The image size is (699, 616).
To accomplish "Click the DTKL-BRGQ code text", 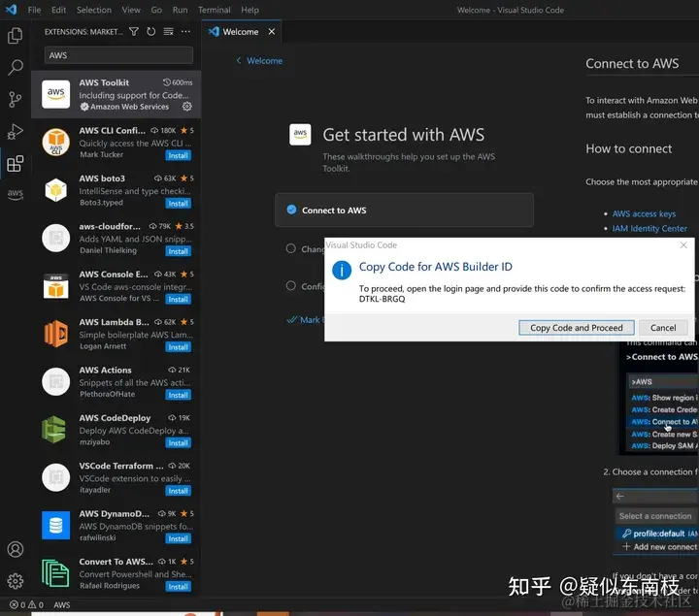I will coord(383,299).
